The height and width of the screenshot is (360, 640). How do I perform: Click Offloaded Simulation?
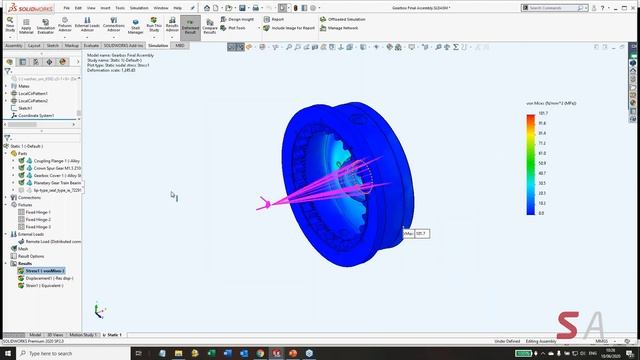click(343, 19)
